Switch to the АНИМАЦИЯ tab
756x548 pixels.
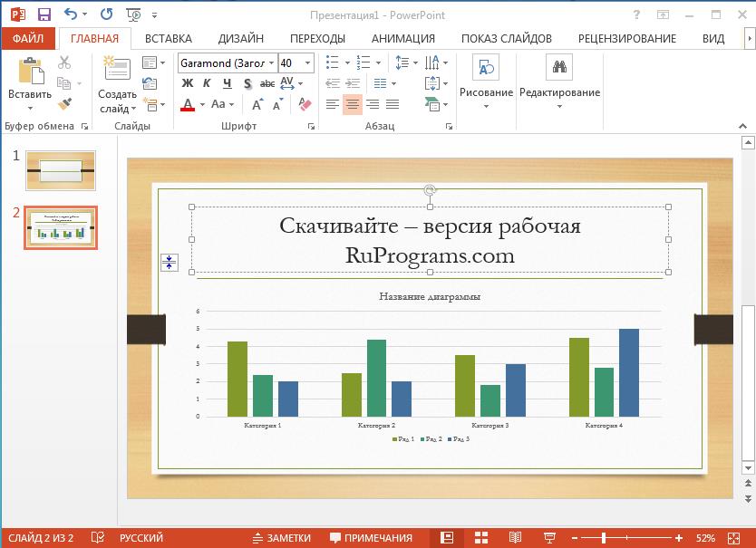pyautogui.click(x=402, y=38)
